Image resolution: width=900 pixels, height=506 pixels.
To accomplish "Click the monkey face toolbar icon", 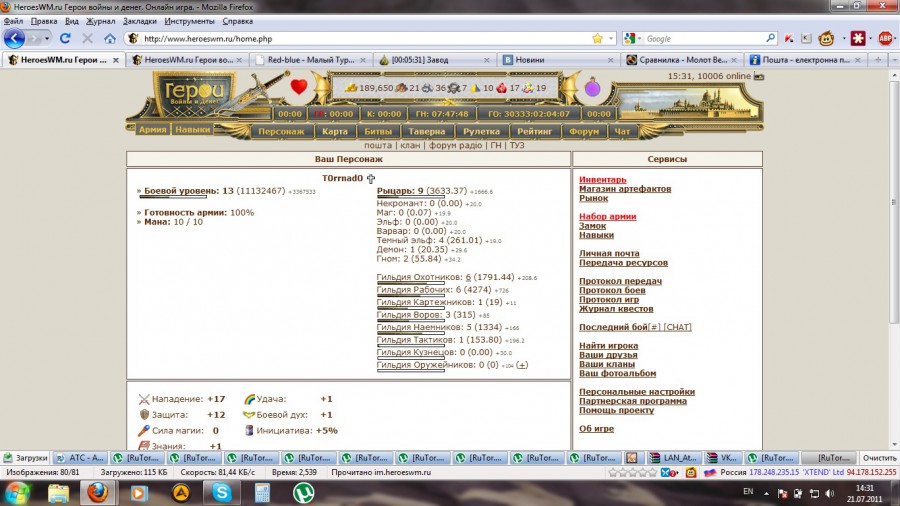I will 826,38.
